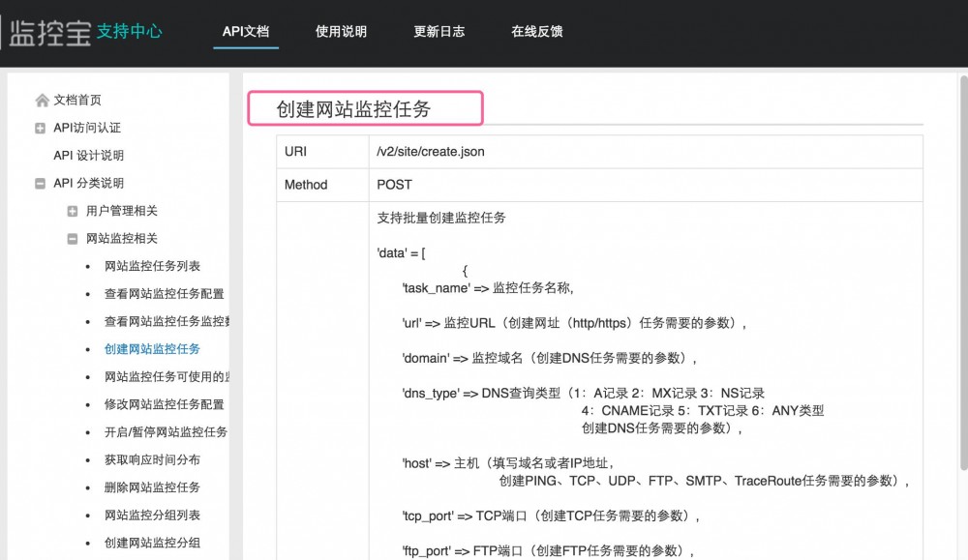Collapse the 网站监控相关 section

coord(73,239)
